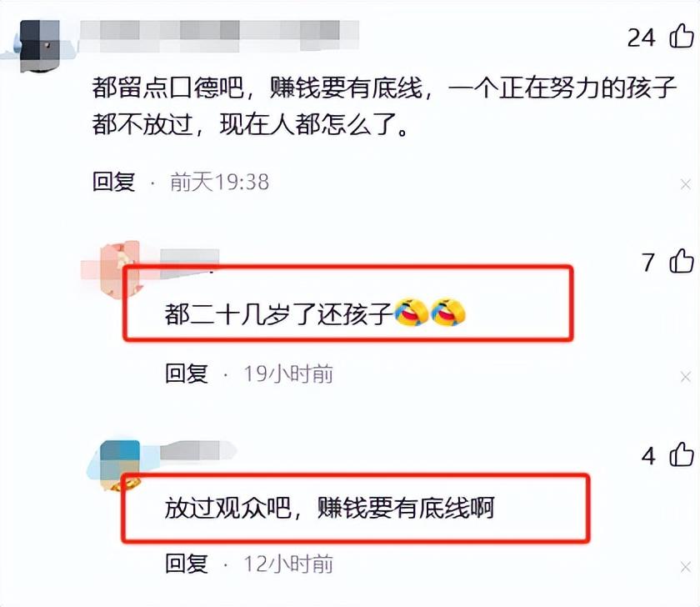The image size is (700, 607).
Task: Click the blurred username of the top comment
Action: point(219,36)
